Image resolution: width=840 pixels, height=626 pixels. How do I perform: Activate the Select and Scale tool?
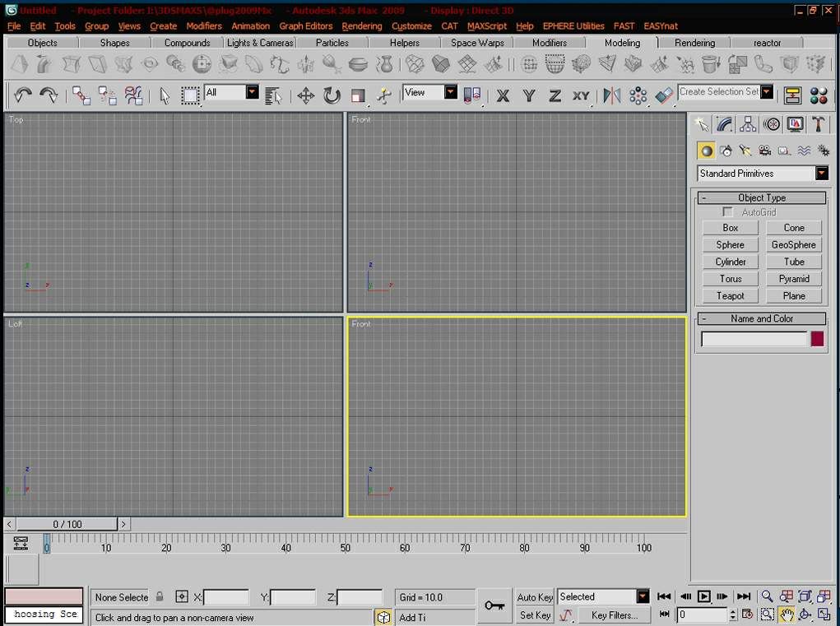coord(358,96)
